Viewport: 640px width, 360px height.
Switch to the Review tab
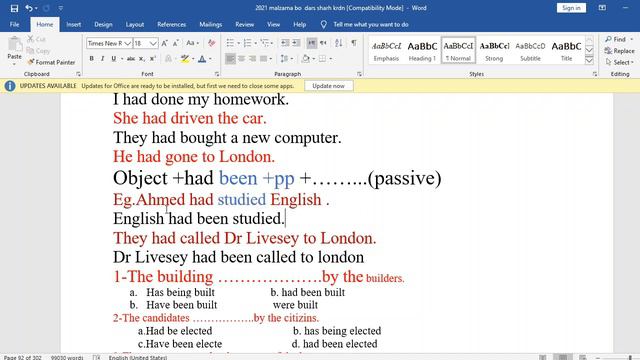point(244,24)
